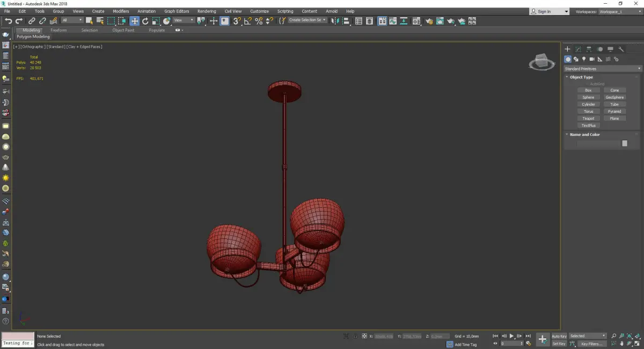Open the Modifiers menu
The image size is (644, 349).
pyautogui.click(x=121, y=11)
